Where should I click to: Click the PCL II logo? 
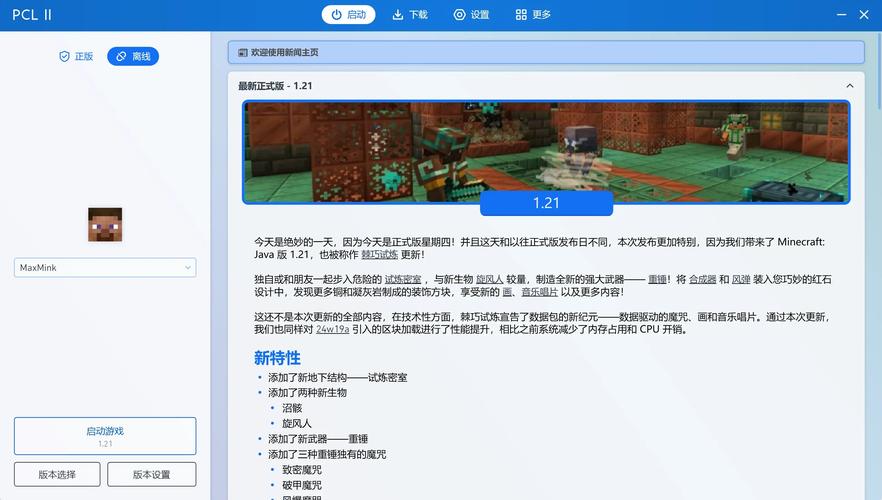point(32,15)
